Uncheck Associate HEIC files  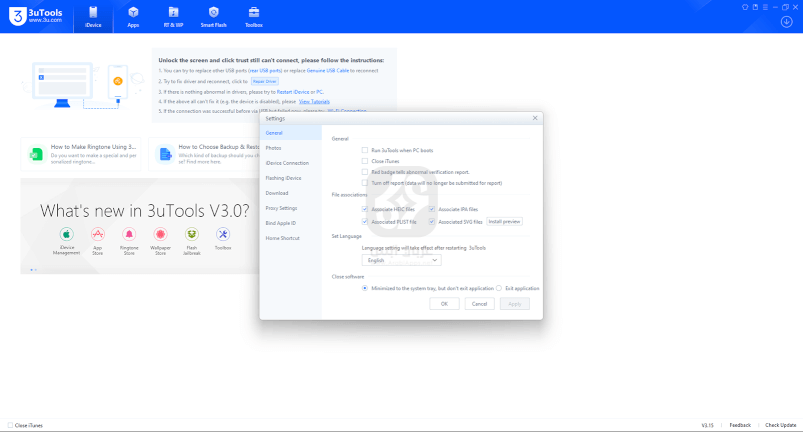(x=365, y=209)
